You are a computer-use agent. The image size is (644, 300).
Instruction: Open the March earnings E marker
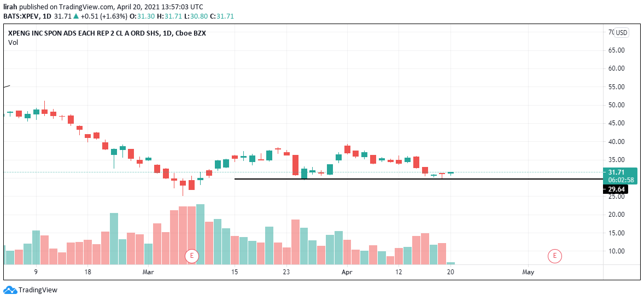191,255
